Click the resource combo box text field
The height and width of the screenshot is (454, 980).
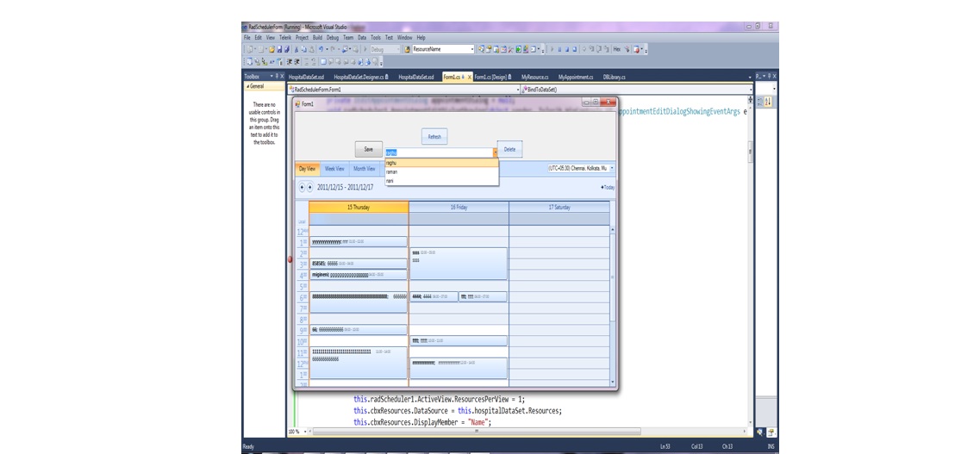[x=438, y=152]
